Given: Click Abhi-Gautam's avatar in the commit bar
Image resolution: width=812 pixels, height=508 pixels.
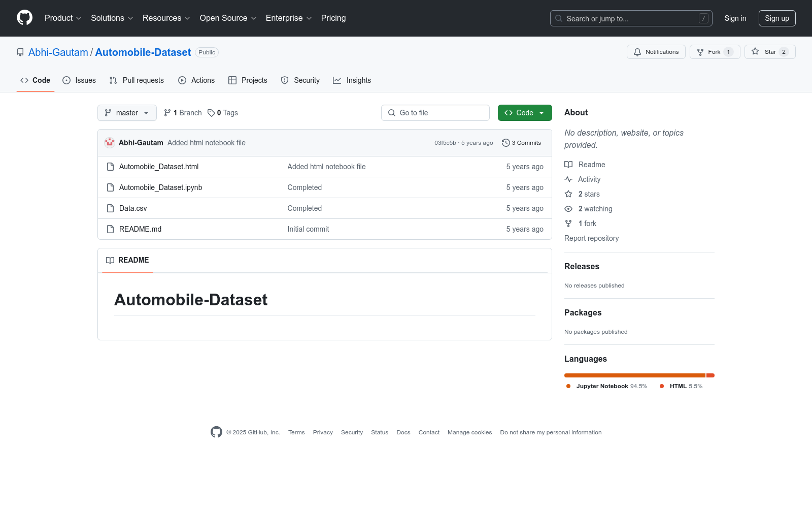Looking at the screenshot, I should pyautogui.click(x=110, y=143).
